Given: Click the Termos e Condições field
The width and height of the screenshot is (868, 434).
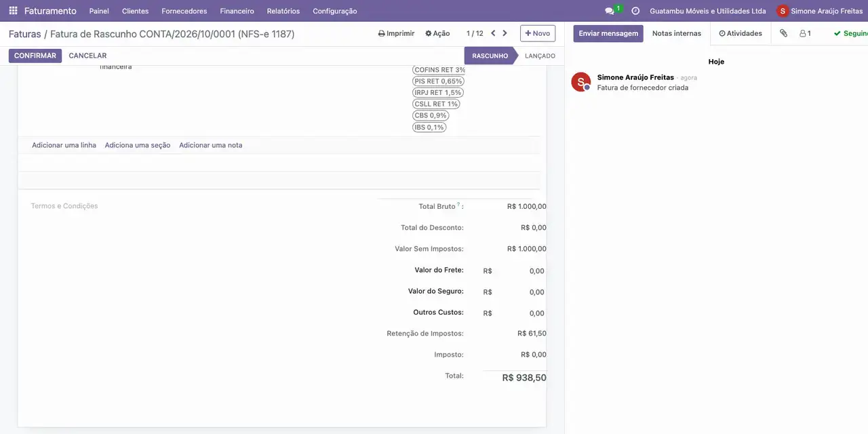Looking at the screenshot, I should [x=64, y=206].
